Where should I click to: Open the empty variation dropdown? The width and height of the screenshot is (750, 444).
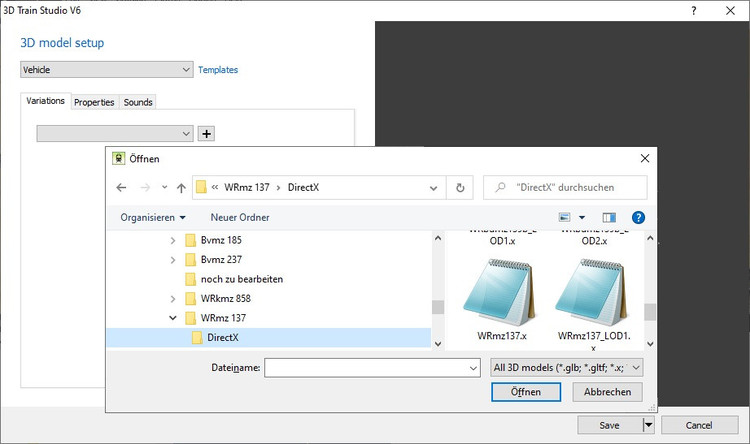click(x=115, y=133)
